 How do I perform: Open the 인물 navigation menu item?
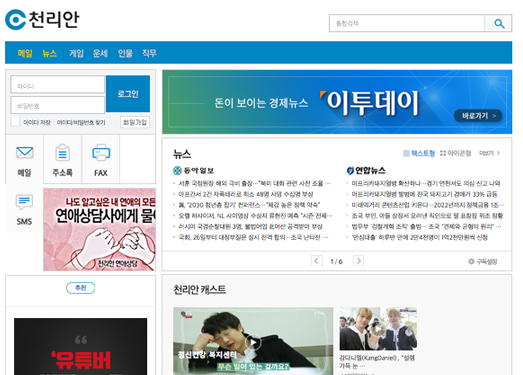[x=125, y=53]
